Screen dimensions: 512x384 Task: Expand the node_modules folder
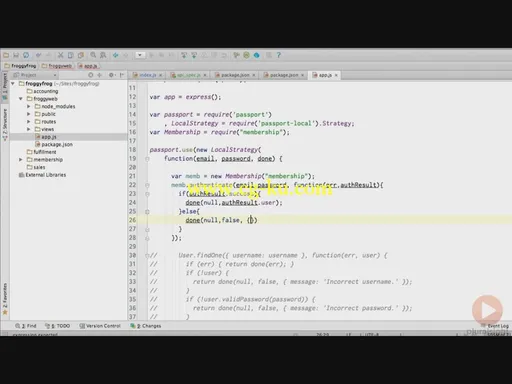click(29, 106)
